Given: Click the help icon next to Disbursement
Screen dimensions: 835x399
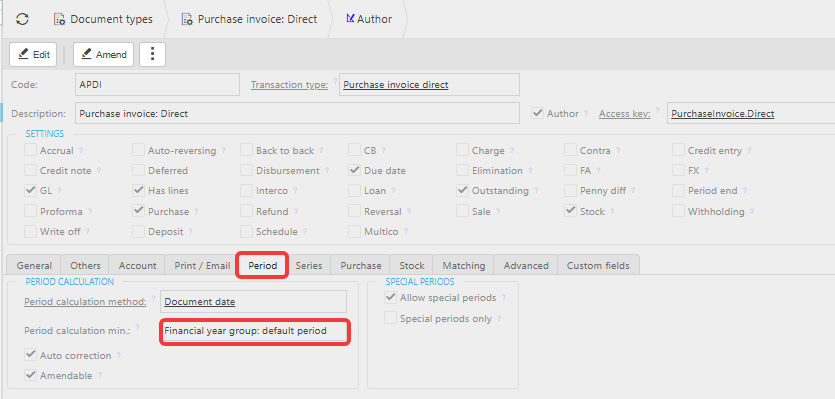Looking at the screenshot, I should (327, 170).
